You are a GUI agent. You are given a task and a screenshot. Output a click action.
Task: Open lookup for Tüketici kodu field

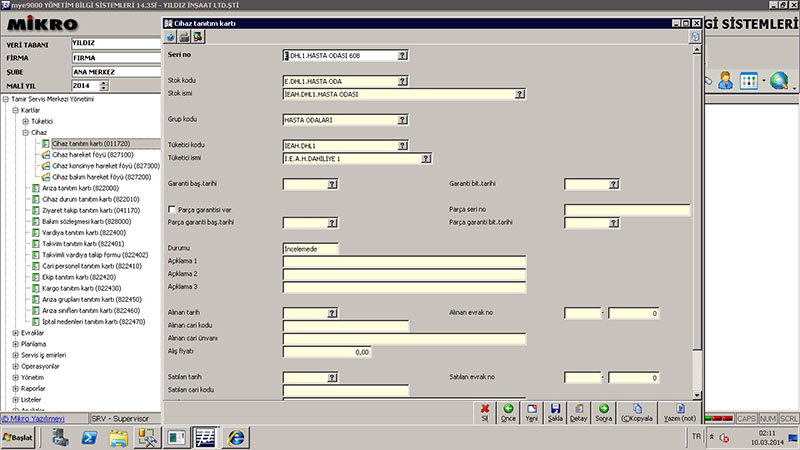point(403,146)
